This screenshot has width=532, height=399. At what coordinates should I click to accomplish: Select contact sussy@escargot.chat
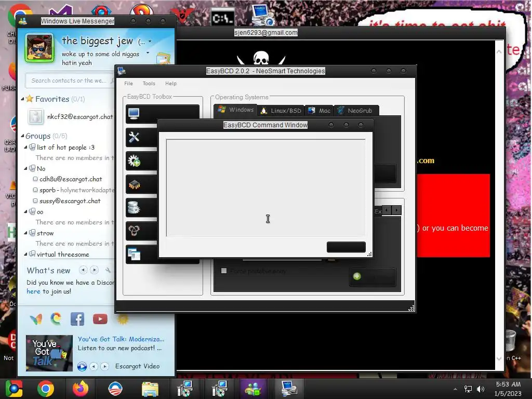70,201
